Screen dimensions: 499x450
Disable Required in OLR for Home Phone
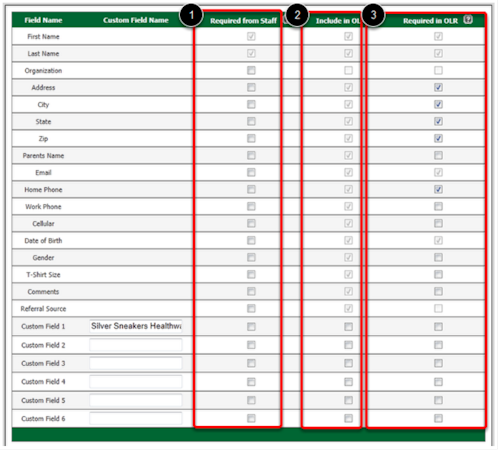pos(438,189)
